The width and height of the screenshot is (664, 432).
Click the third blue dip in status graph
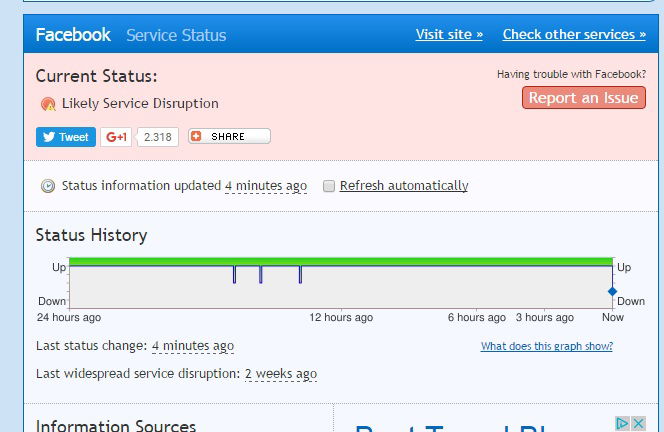(x=300, y=274)
